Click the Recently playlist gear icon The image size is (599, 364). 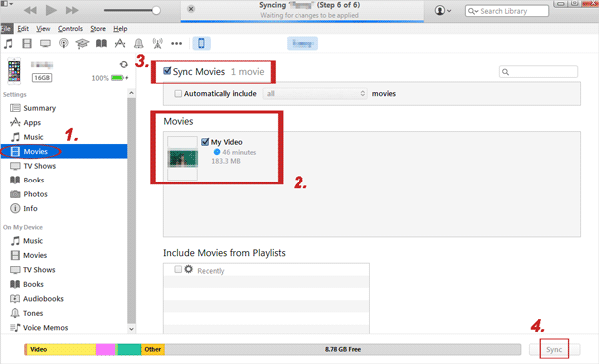pyautogui.click(x=189, y=269)
